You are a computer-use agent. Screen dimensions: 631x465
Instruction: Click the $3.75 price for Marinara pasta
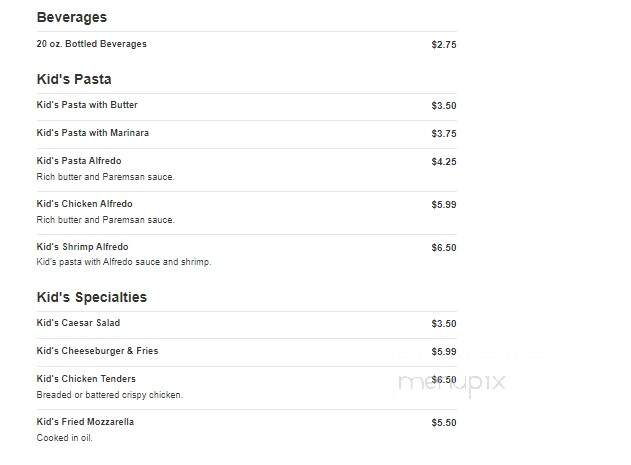(x=443, y=134)
